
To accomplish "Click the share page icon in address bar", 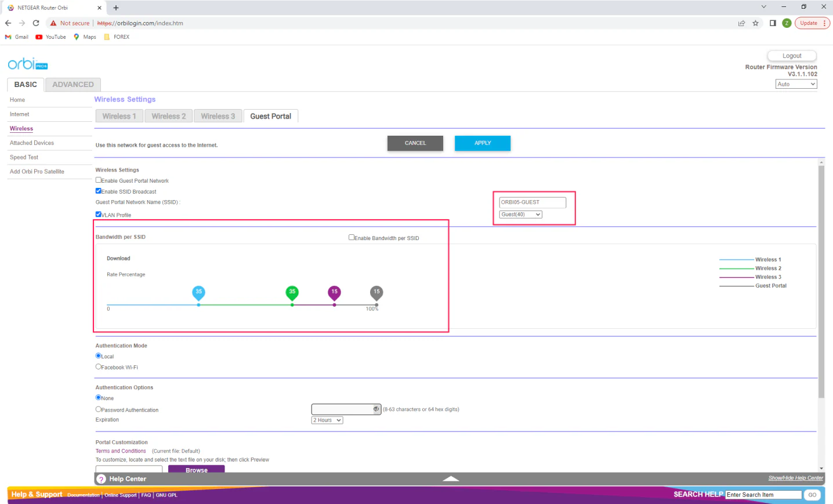I will click(x=741, y=23).
